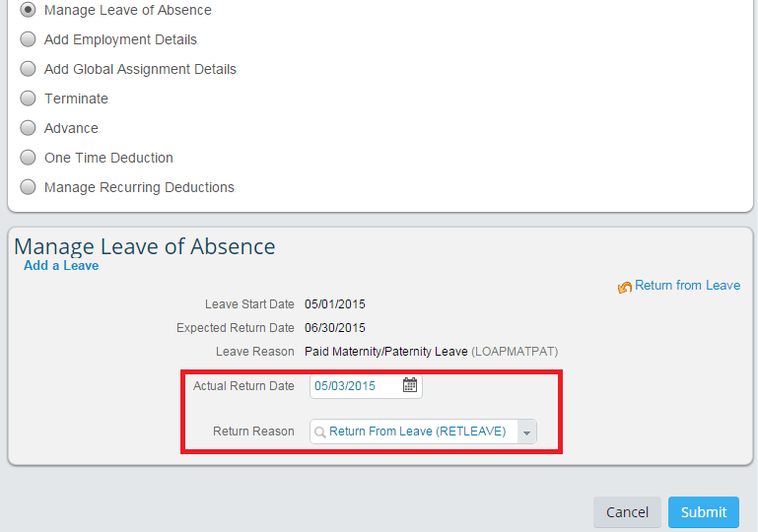This screenshot has width=758, height=532.
Task: Click the search icon in Return Reason
Action: 320,432
